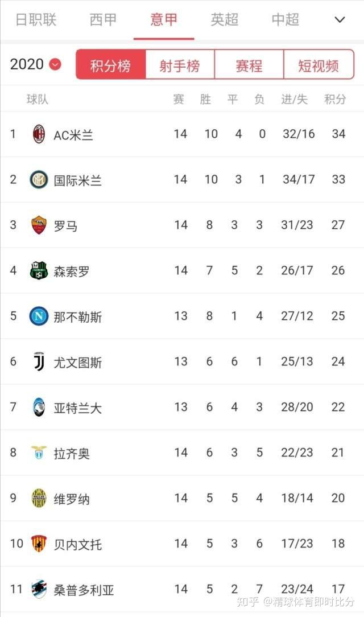Viewport: 364px width, 617px height.
Task: Click the Hellas Verona club crest
Action: coord(39,499)
